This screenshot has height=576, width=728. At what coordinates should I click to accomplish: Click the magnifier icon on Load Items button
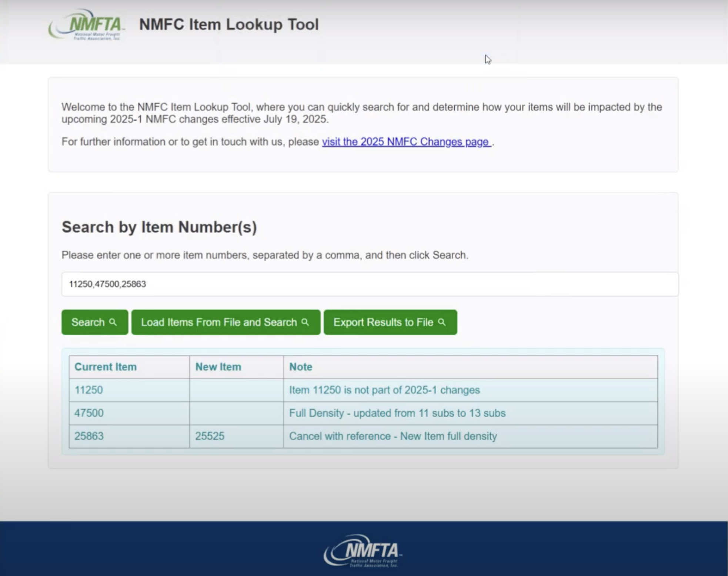coord(305,322)
